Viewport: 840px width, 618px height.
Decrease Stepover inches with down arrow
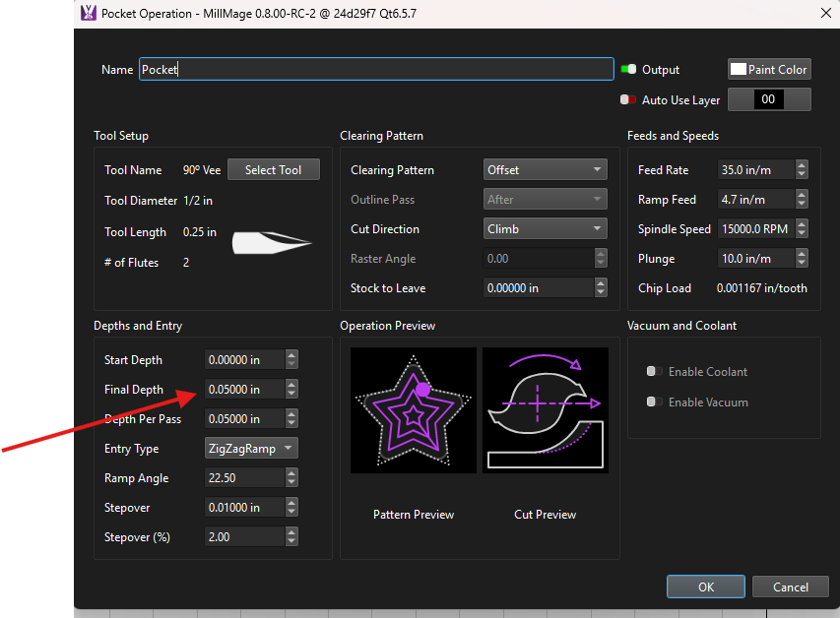pos(291,512)
